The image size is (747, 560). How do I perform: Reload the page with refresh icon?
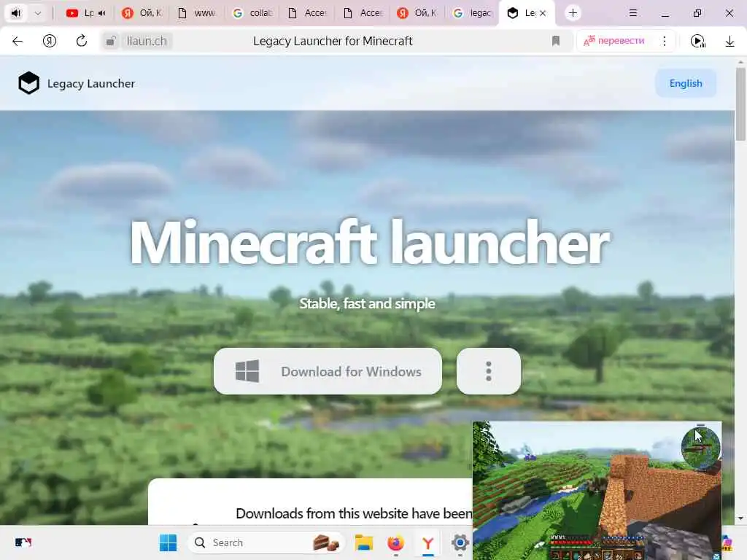point(82,41)
